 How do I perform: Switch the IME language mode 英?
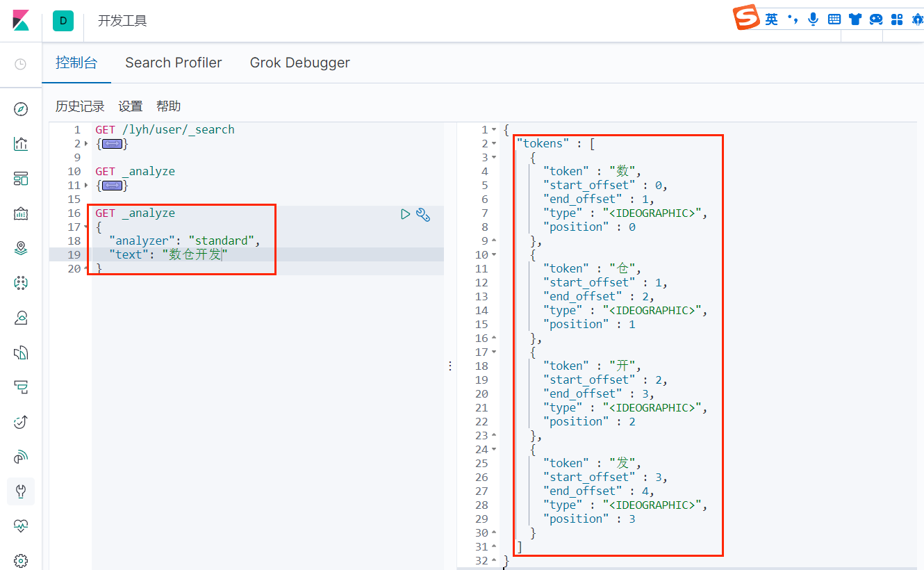(x=772, y=19)
